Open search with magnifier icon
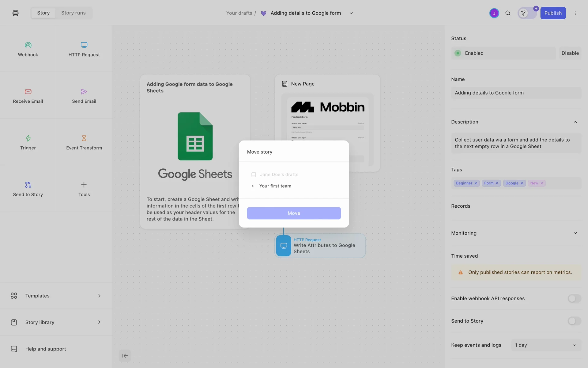Screen dimensions: 588x368 tap(508, 13)
